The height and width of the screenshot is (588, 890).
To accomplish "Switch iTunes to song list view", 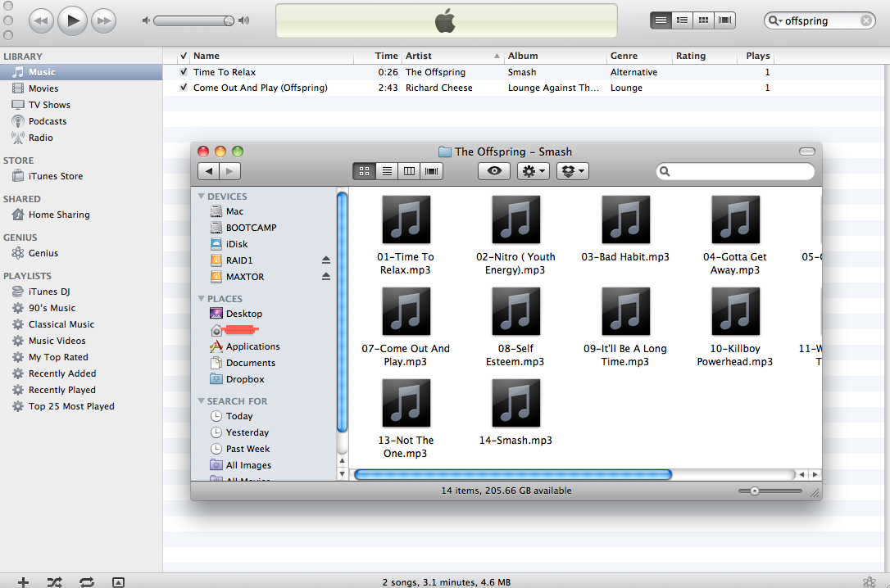I will (661, 20).
